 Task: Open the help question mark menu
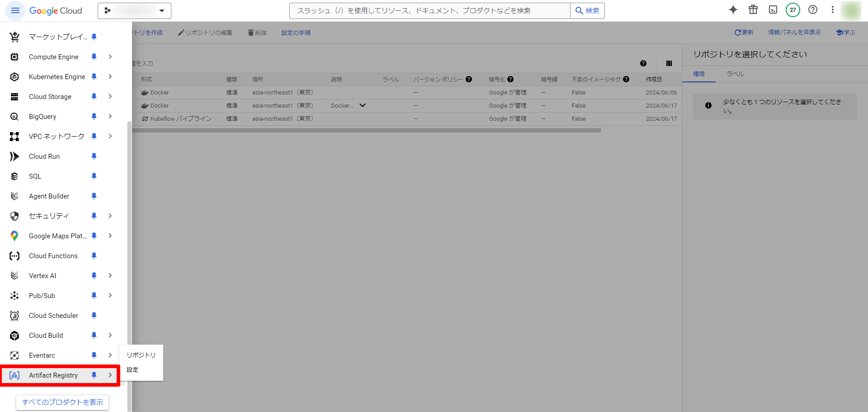click(812, 10)
